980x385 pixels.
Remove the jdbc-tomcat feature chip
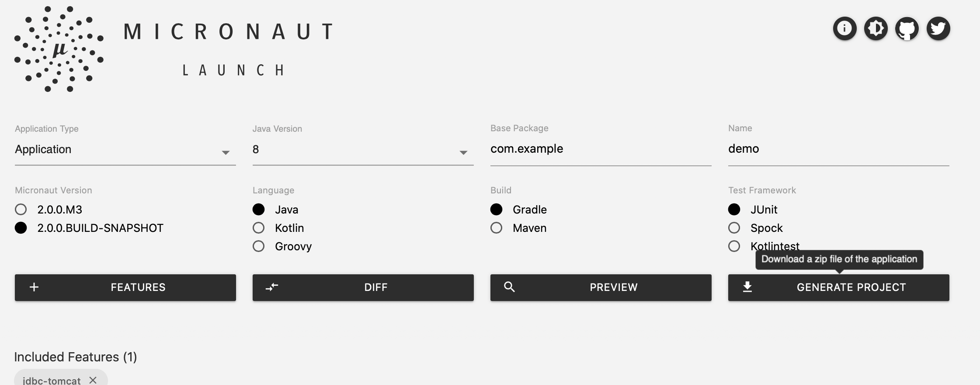tap(92, 380)
